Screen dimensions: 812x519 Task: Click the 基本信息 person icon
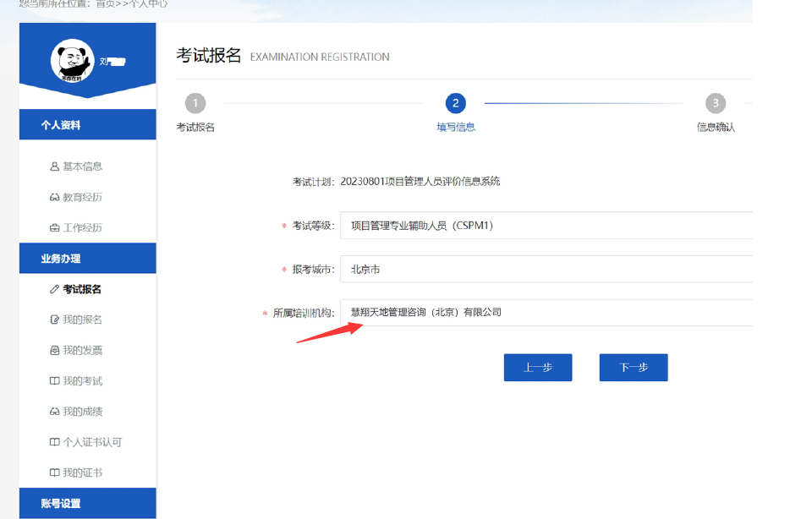pyautogui.click(x=55, y=167)
